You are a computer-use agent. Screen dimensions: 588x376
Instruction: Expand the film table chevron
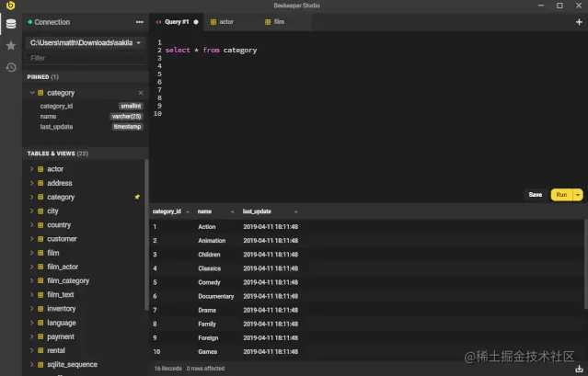tap(32, 253)
